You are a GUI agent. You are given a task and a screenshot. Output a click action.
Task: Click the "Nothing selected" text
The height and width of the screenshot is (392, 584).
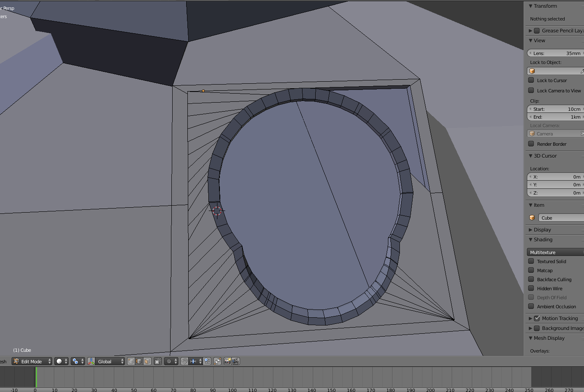547,19
